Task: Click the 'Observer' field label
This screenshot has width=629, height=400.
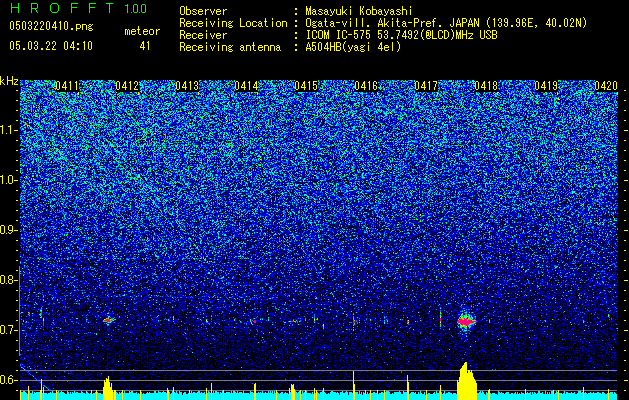Action: tap(203, 11)
